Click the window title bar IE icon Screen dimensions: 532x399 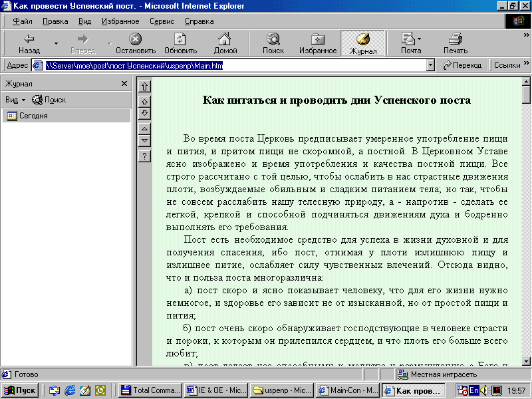tap(6, 6)
